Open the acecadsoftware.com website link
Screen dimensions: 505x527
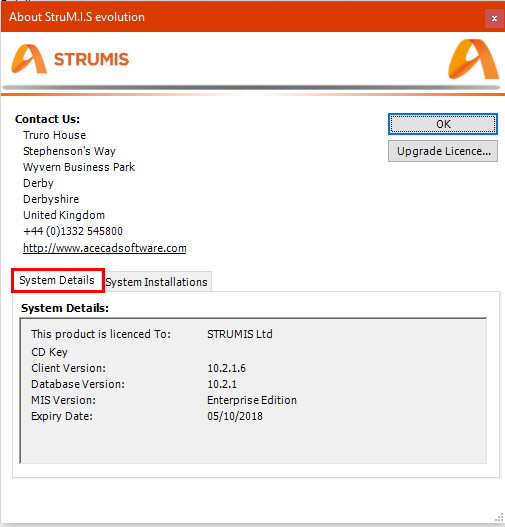pyautogui.click(x=104, y=248)
